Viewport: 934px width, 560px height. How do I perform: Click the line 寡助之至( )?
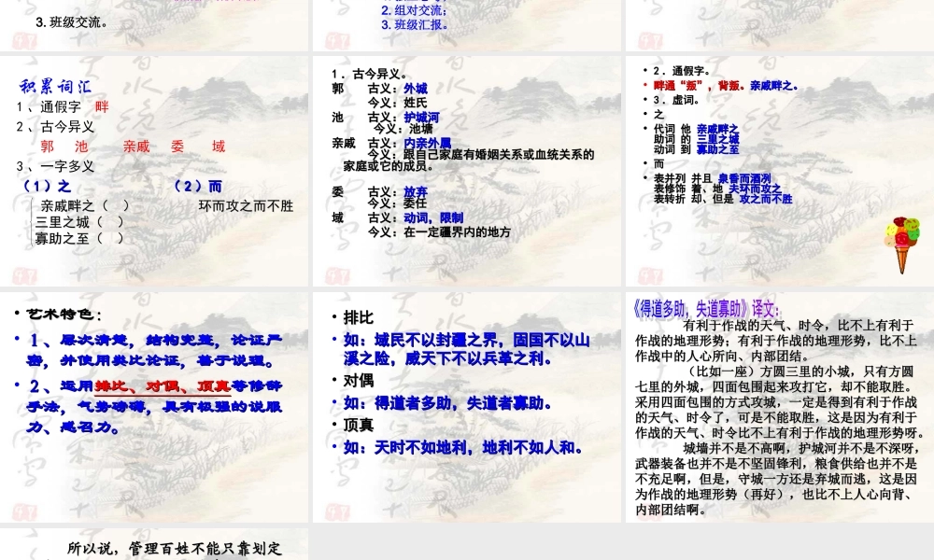pos(79,238)
